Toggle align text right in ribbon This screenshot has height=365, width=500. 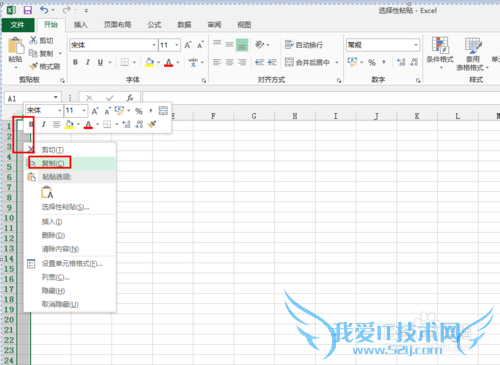click(x=242, y=62)
